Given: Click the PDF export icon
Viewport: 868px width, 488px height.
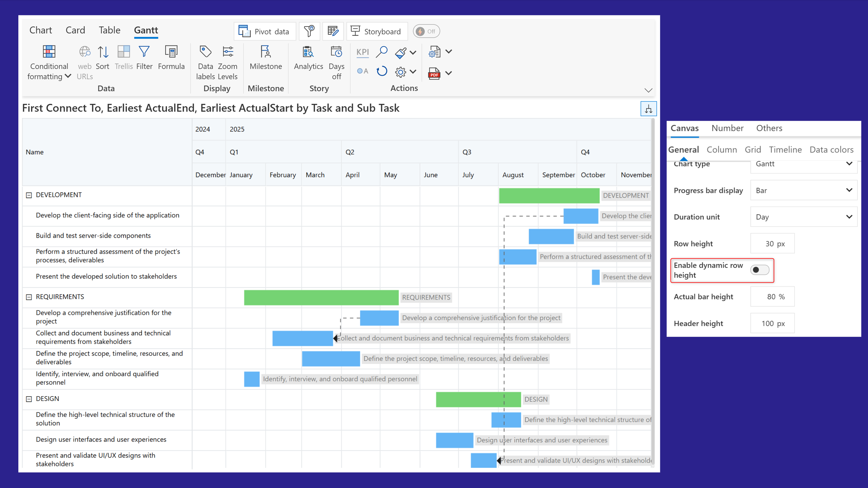Looking at the screenshot, I should [434, 73].
